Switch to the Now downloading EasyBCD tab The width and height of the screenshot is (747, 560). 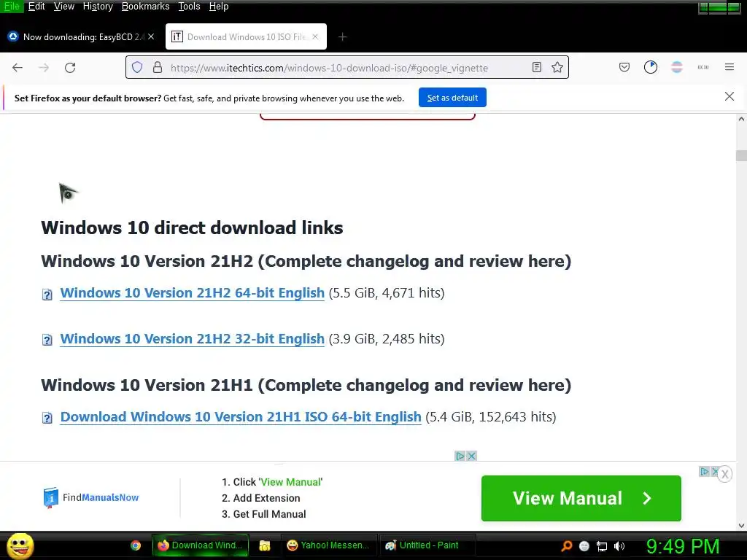[80, 36]
